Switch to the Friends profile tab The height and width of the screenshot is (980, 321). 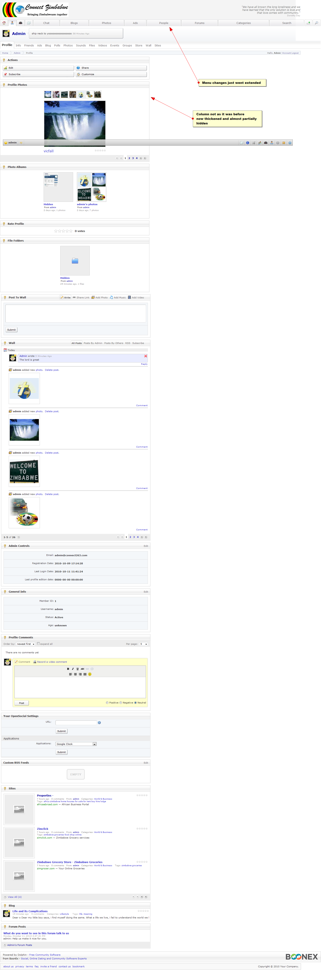[29, 46]
